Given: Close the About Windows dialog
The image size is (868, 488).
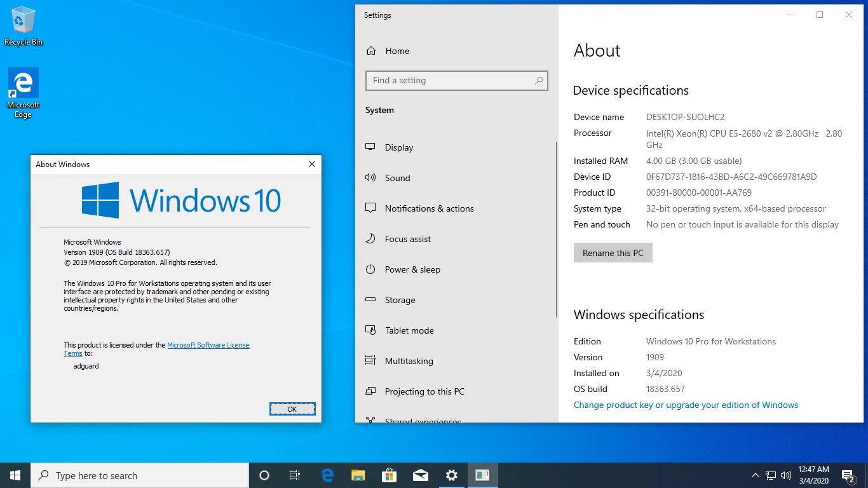Looking at the screenshot, I should point(312,164).
